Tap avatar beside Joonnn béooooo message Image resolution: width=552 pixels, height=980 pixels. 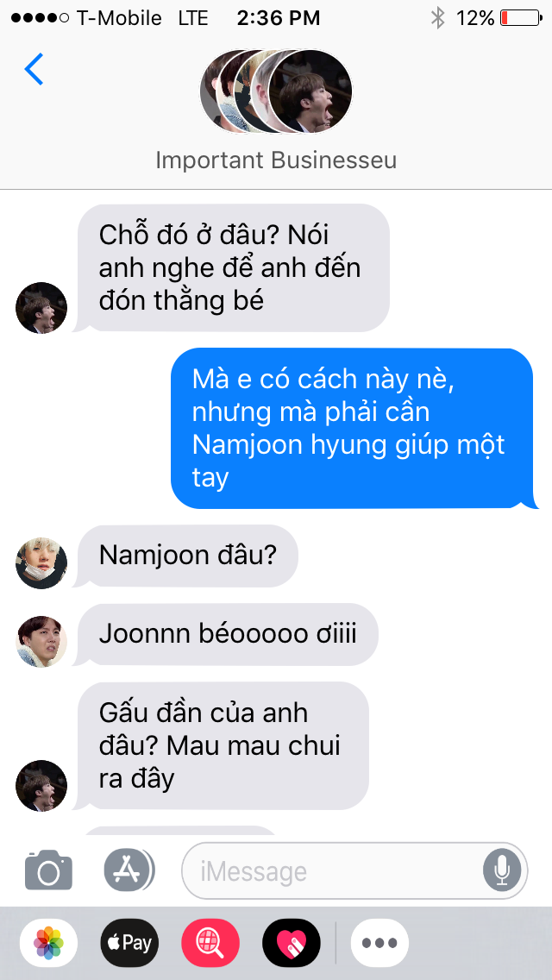[41, 641]
